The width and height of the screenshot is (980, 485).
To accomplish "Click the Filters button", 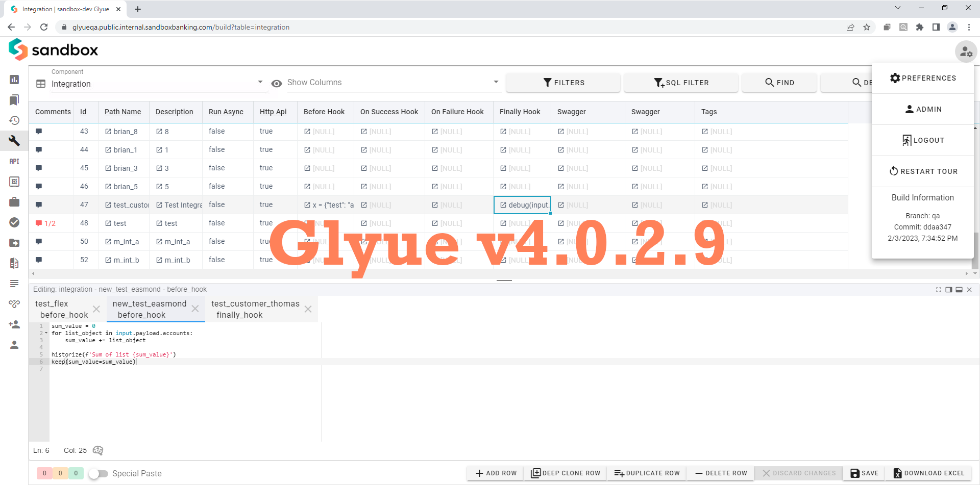I will pos(563,83).
